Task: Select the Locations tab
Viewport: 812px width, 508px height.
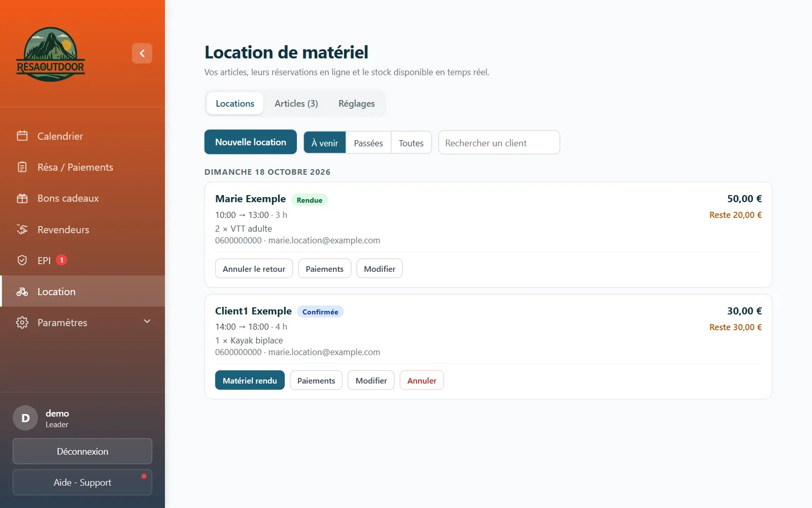Action: coord(235,104)
